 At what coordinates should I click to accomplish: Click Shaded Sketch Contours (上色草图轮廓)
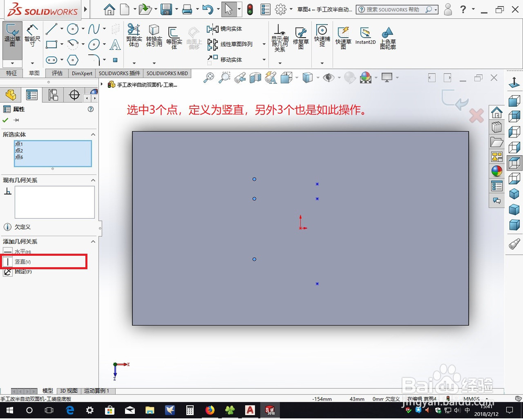(x=388, y=38)
